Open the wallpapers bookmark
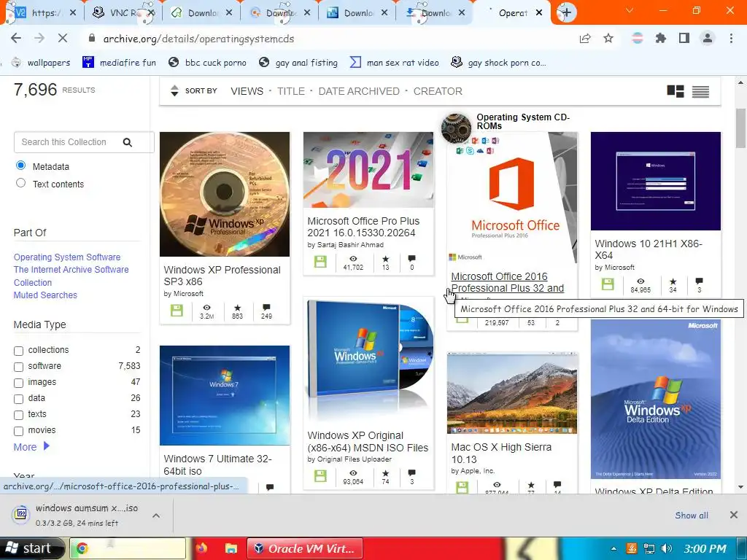Viewport: 747px width, 560px height. [x=41, y=63]
